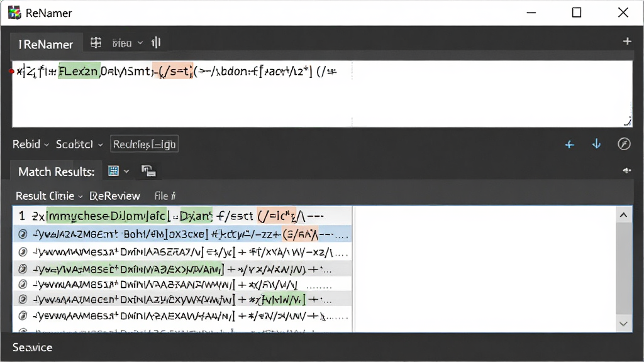The image size is (644, 362).
Task: Minimize the ReNamer window
Action: click(x=531, y=13)
